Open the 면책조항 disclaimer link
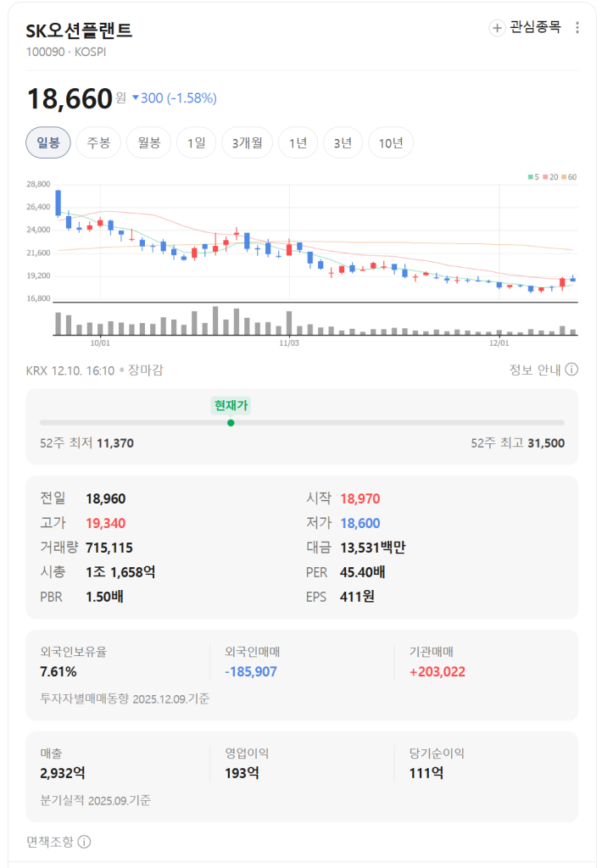Image resolution: width=602 pixels, height=868 pixels. (x=50, y=842)
